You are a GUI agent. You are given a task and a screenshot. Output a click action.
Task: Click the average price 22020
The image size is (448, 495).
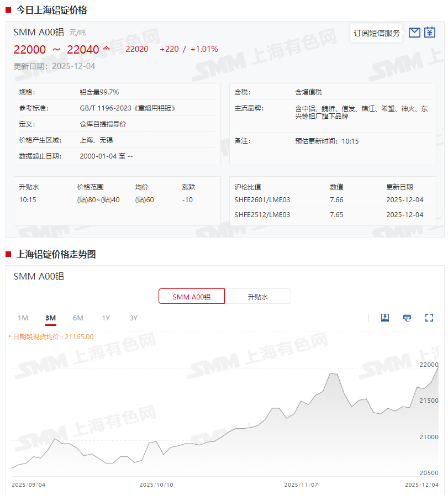coord(136,49)
